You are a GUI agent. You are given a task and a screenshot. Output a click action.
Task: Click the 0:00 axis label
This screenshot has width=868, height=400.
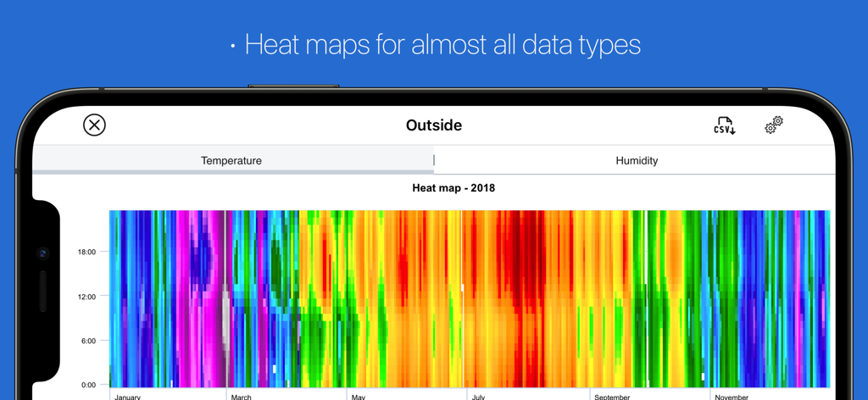tap(88, 385)
